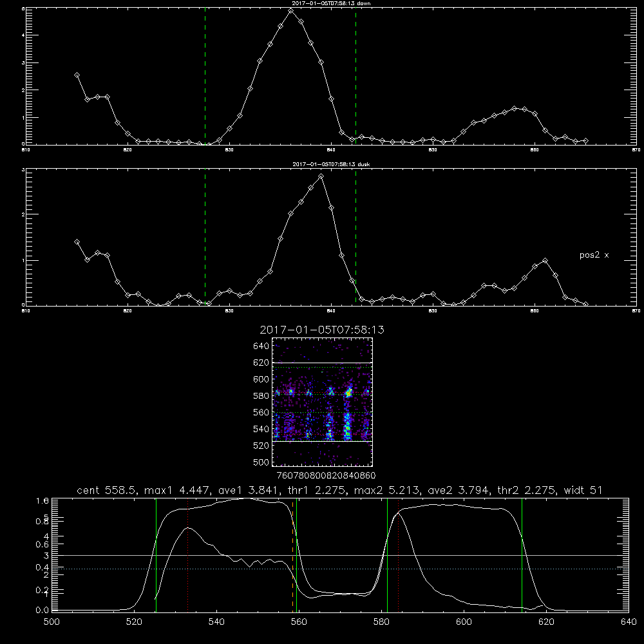
Task: Click green solid line near 614 in bottom plot
Action: point(522,554)
